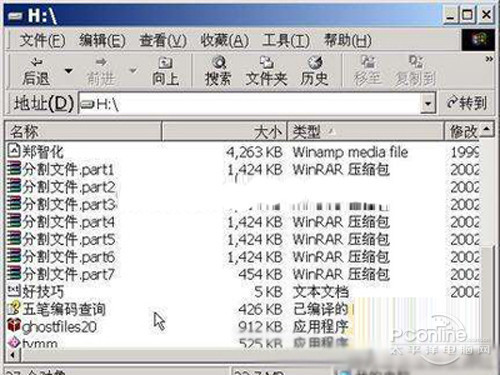Click the file name 好技巧
Viewport: 500px width, 375px height.
pyautogui.click(x=43, y=292)
